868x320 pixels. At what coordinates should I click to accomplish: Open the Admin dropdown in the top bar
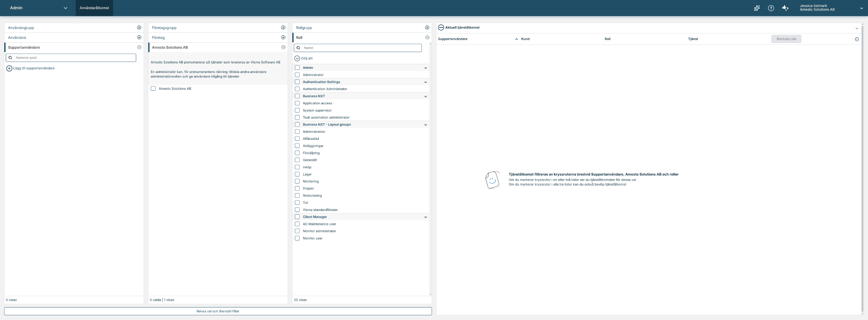click(38, 8)
